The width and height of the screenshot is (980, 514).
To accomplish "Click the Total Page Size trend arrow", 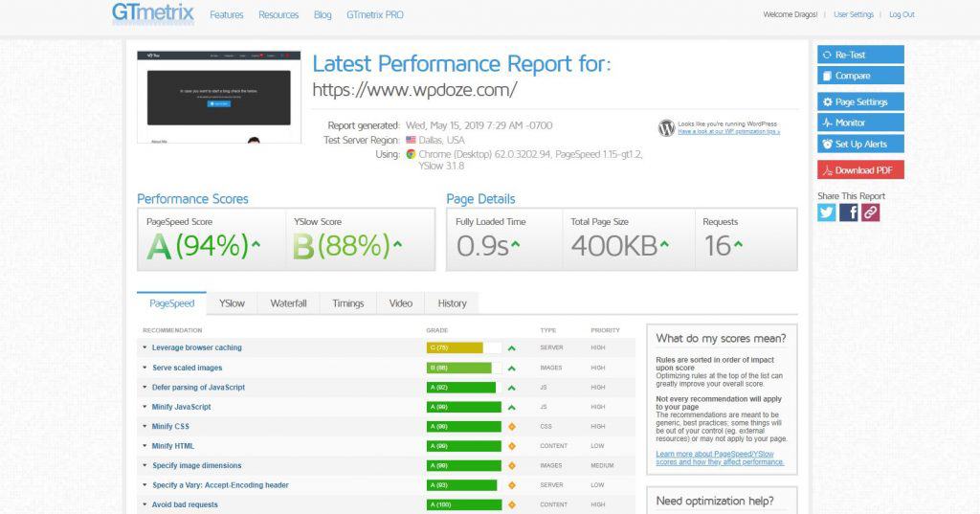I will (x=664, y=244).
